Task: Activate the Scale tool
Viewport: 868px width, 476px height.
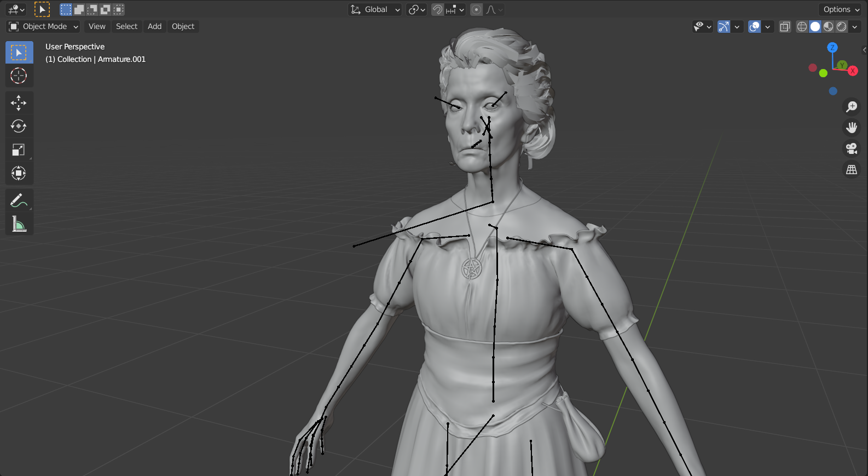Action: pyautogui.click(x=19, y=150)
